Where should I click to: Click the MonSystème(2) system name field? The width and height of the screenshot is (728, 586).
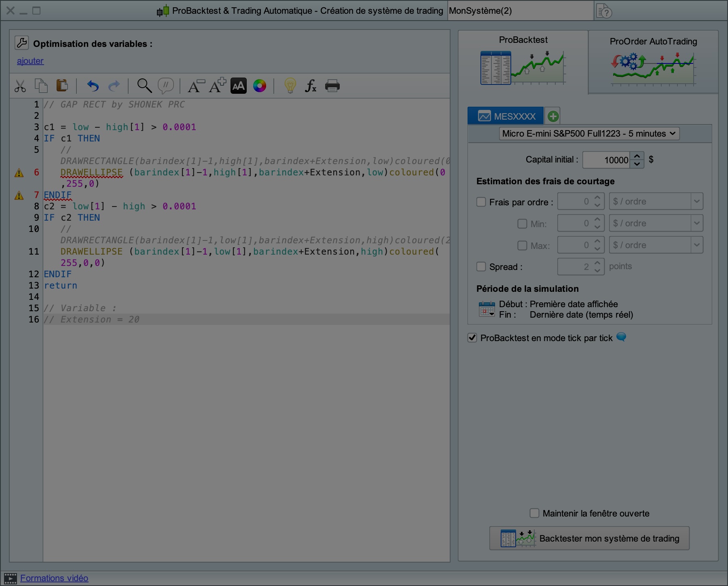point(520,11)
